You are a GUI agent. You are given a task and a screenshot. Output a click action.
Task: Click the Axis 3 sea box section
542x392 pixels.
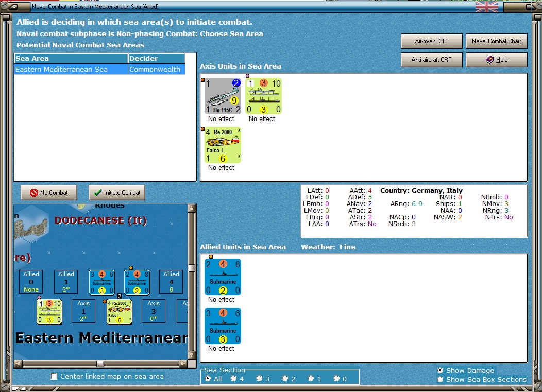[154, 311]
